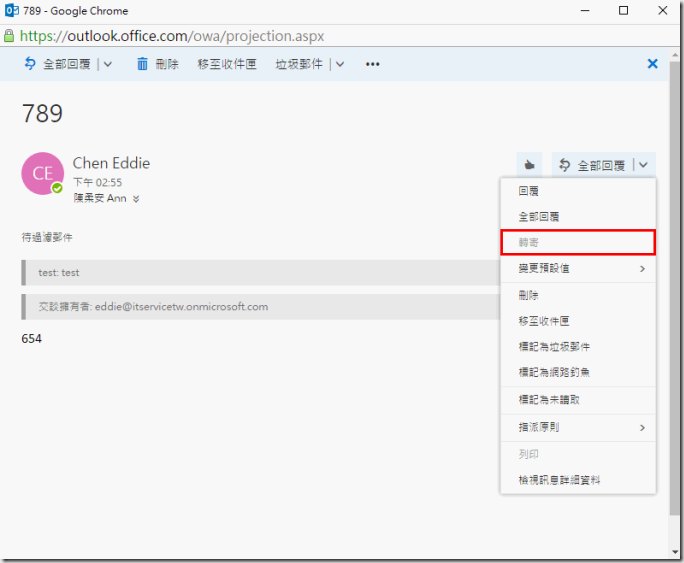Open the dropdown arrow beside top 全部回覆
The image size is (684, 563).
pyautogui.click(x=108, y=64)
